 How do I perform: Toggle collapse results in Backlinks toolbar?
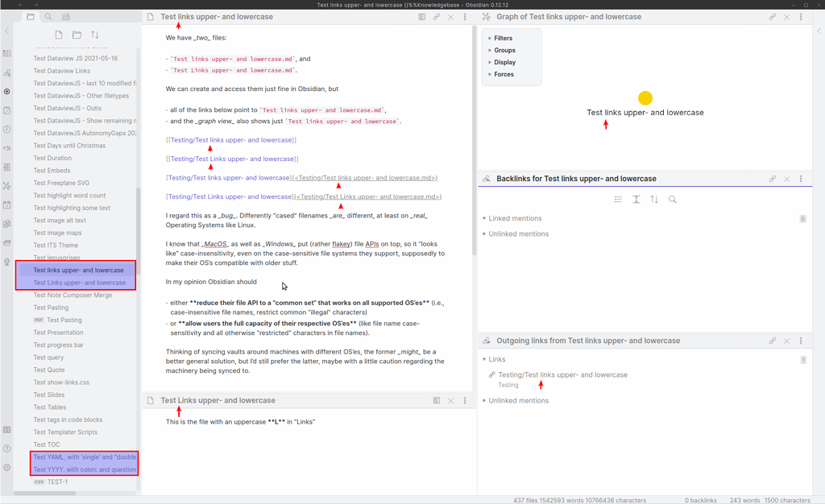pos(618,200)
